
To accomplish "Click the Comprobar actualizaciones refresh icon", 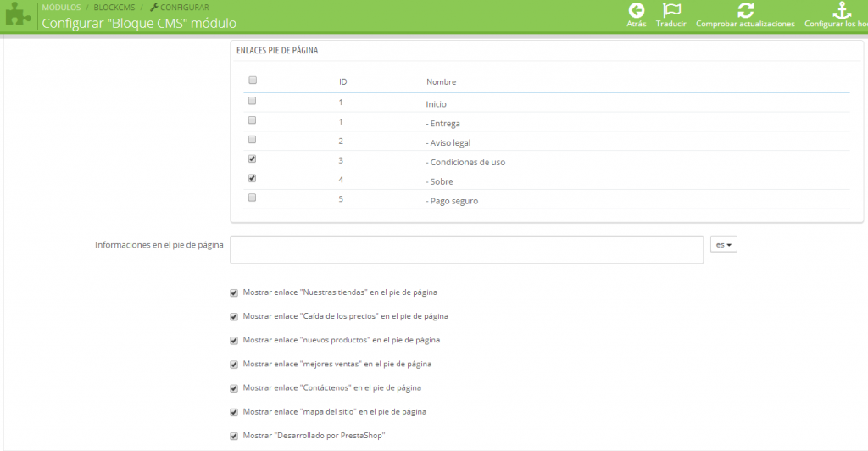I will tap(745, 10).
